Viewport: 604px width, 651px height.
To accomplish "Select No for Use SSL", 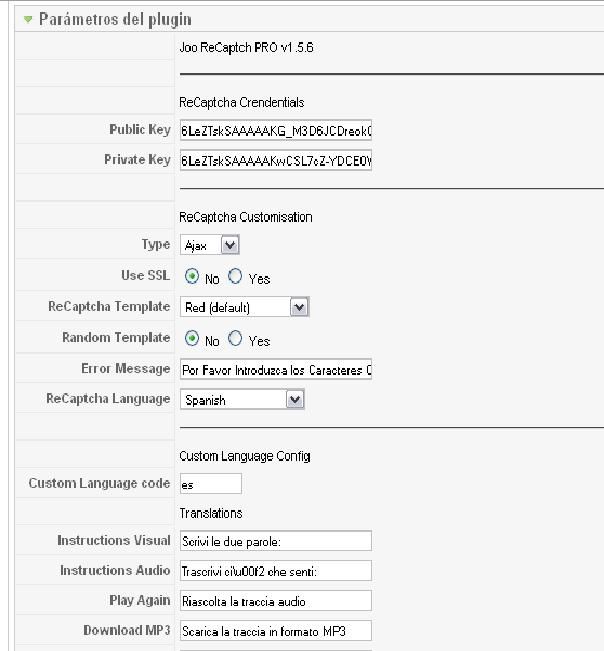I will point(192,276).
